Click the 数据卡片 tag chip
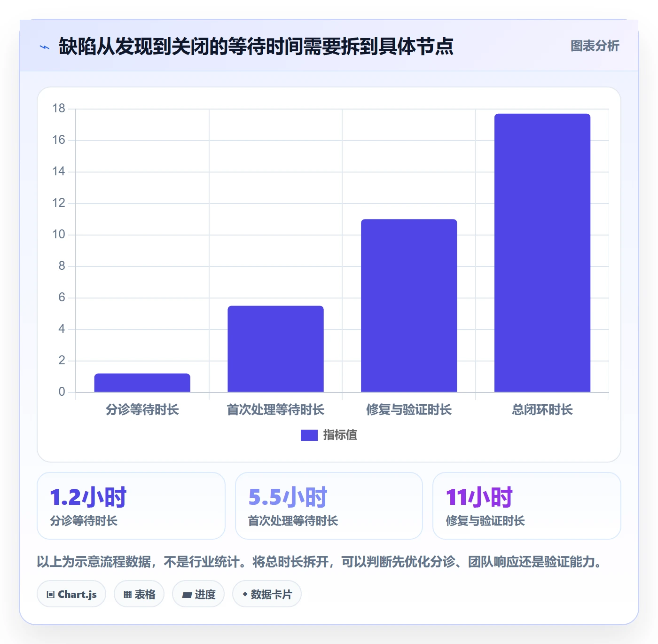The image size is (658, 644). (267, 594)
